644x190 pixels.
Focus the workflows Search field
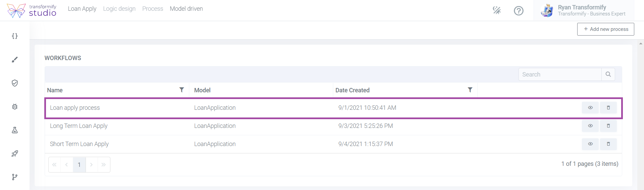coord(560,75)
